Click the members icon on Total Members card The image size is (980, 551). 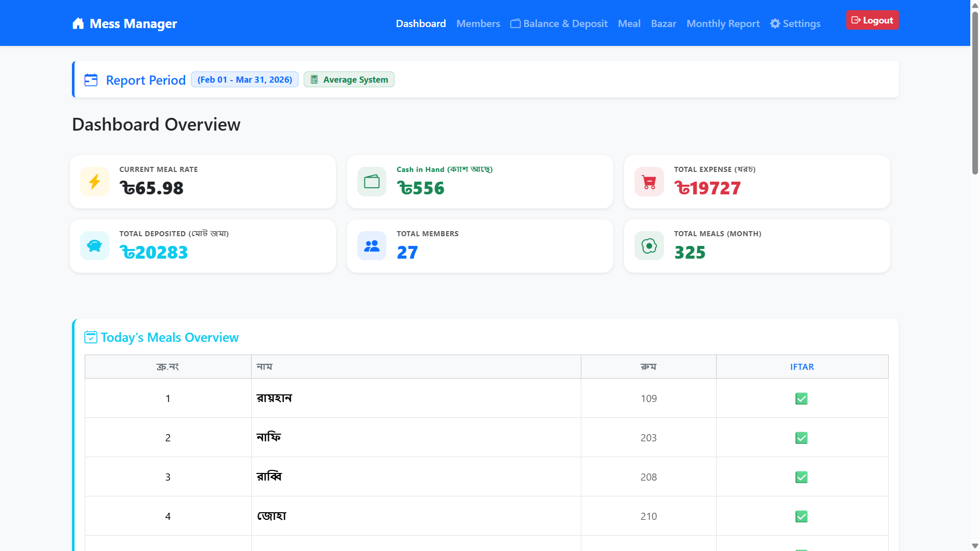[372, 246]
